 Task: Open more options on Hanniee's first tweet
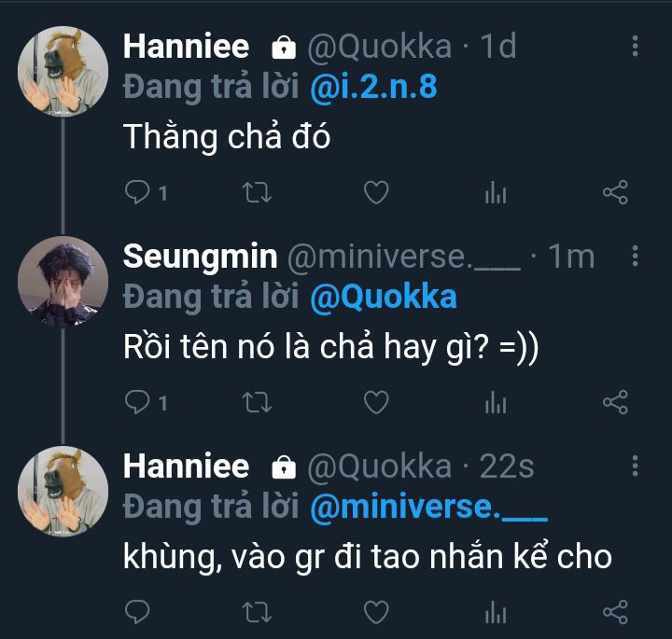pos(636,47)
